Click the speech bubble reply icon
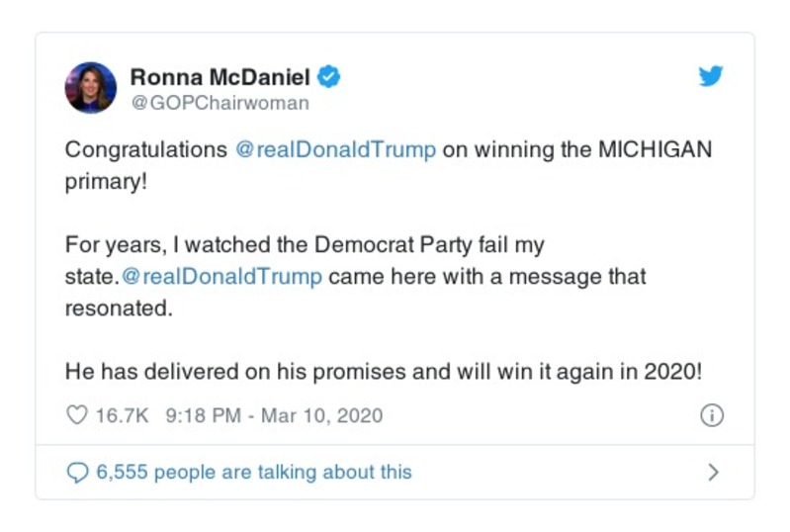Viewport: 790px width, 532px height. [x=76, y=473]
